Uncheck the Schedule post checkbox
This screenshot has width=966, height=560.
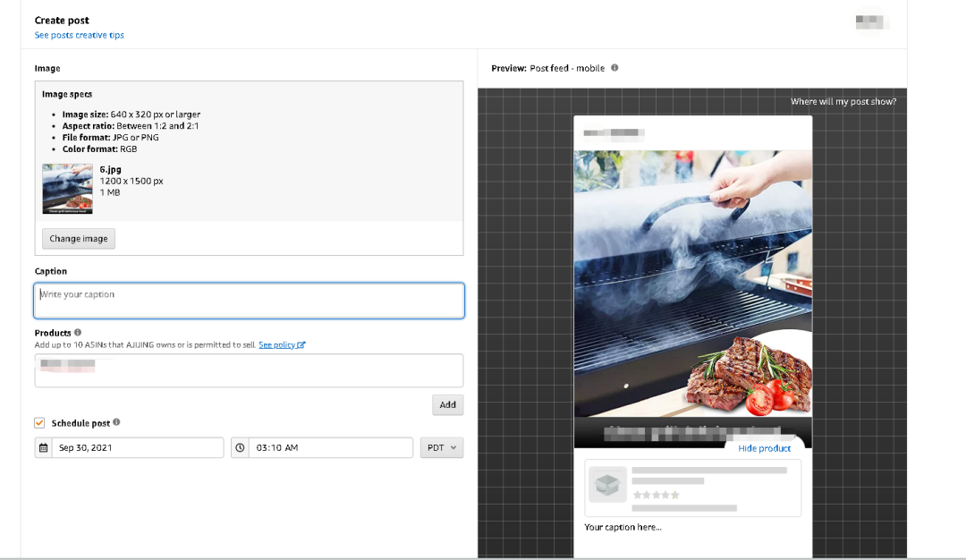pyautogui.click(x=39, y=423)
